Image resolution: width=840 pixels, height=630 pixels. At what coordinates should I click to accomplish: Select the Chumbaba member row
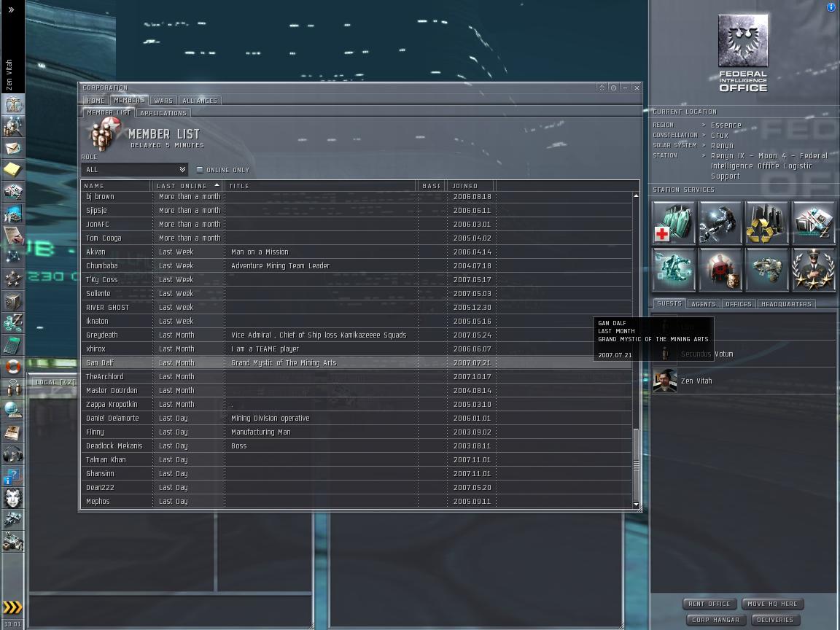357,265
